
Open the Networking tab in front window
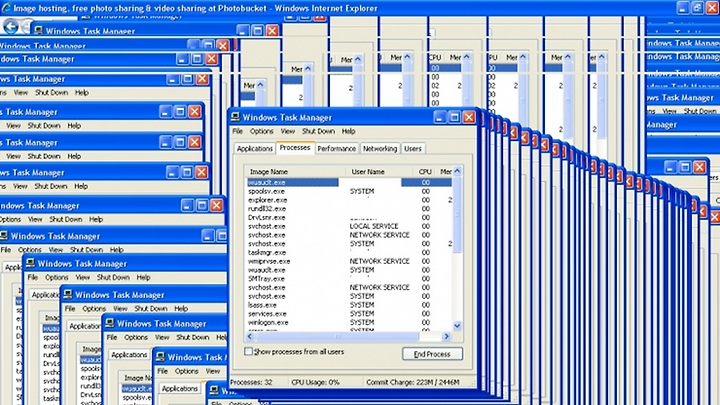[380, 149]
